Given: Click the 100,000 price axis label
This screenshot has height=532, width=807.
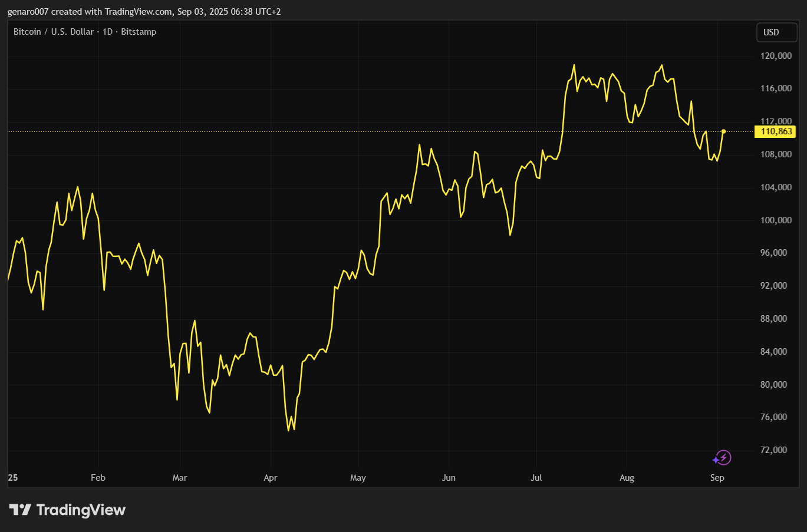Looking at the screenshot, I should click(776, 220).
